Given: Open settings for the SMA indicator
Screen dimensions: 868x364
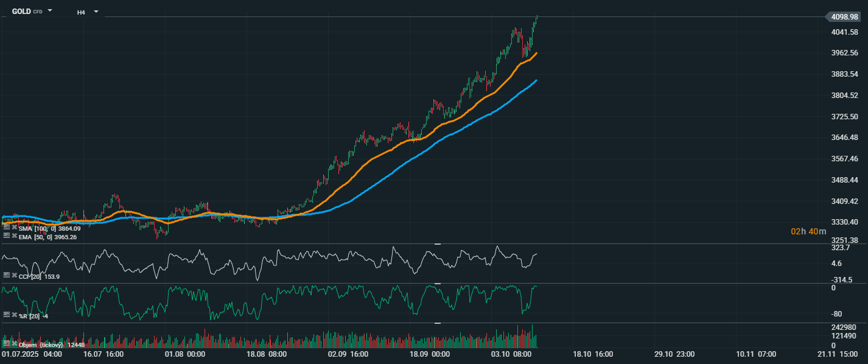Looking at the screenshot, I should pos(6,228).
